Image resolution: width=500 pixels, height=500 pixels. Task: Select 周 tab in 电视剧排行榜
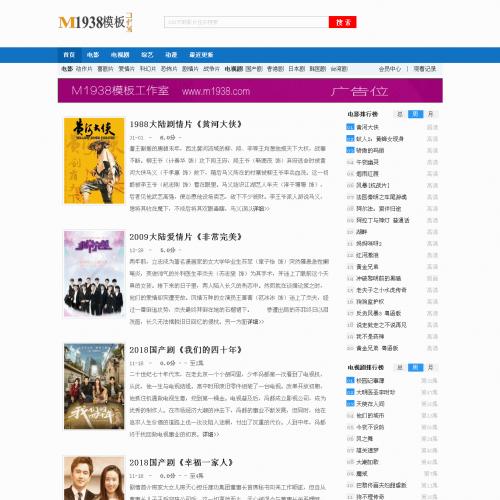(x=415, y=368)
